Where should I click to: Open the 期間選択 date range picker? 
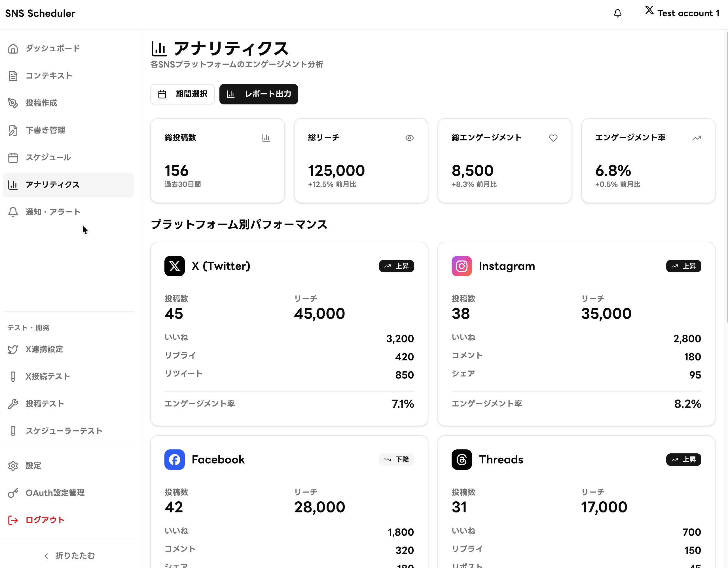tap(182, 94)
